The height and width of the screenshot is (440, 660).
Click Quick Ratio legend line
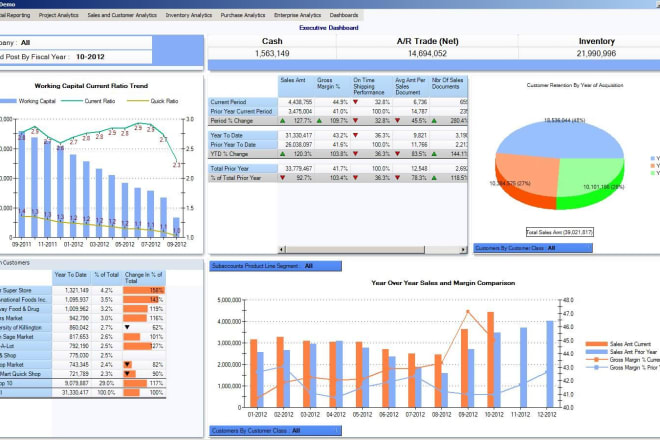point(138,101)
